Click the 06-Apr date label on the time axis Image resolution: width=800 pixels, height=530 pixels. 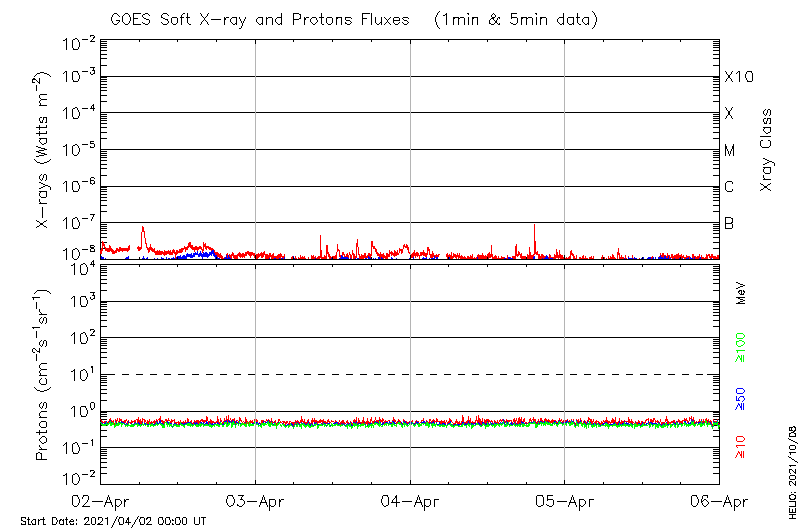[x=718, y=501]
